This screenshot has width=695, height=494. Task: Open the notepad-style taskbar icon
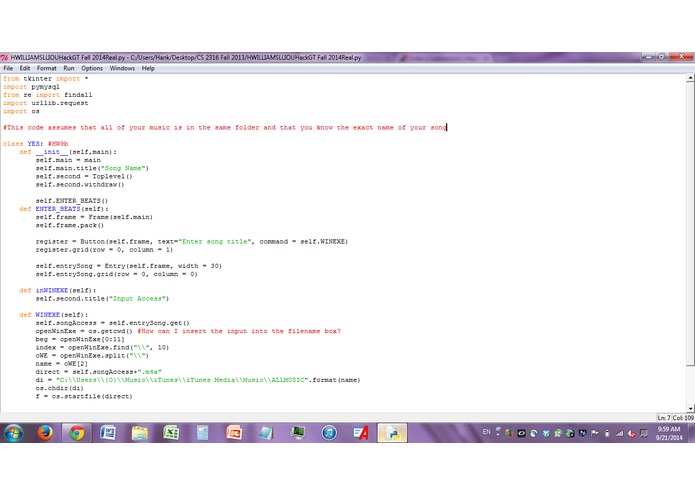[266, 432]
